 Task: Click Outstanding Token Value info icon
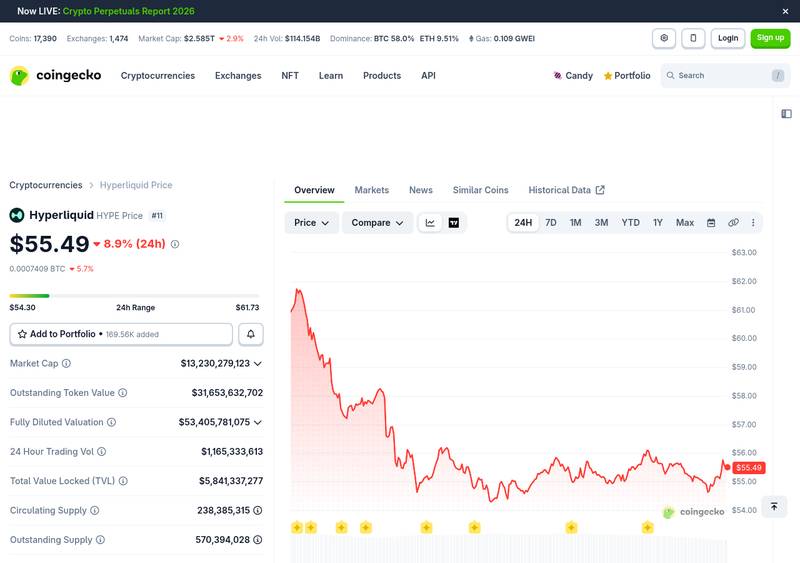pos(122,393)
